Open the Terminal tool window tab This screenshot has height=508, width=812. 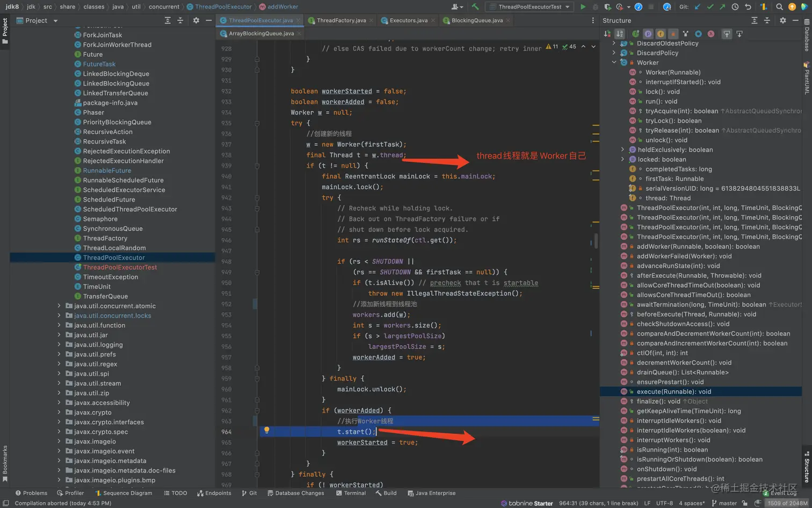click(351, 493)
